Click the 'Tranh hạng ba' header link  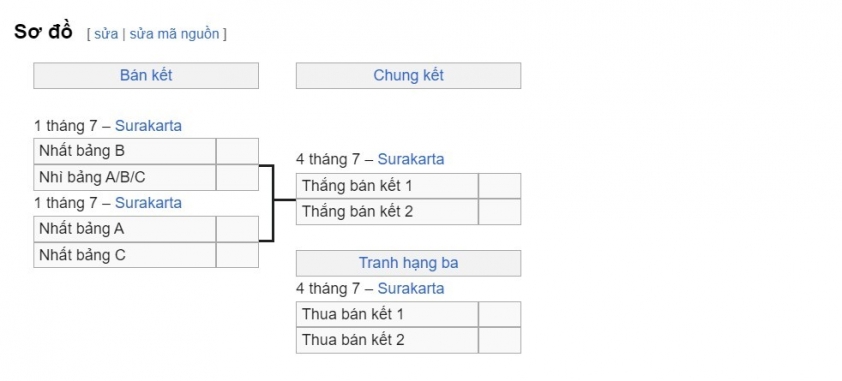409,263
